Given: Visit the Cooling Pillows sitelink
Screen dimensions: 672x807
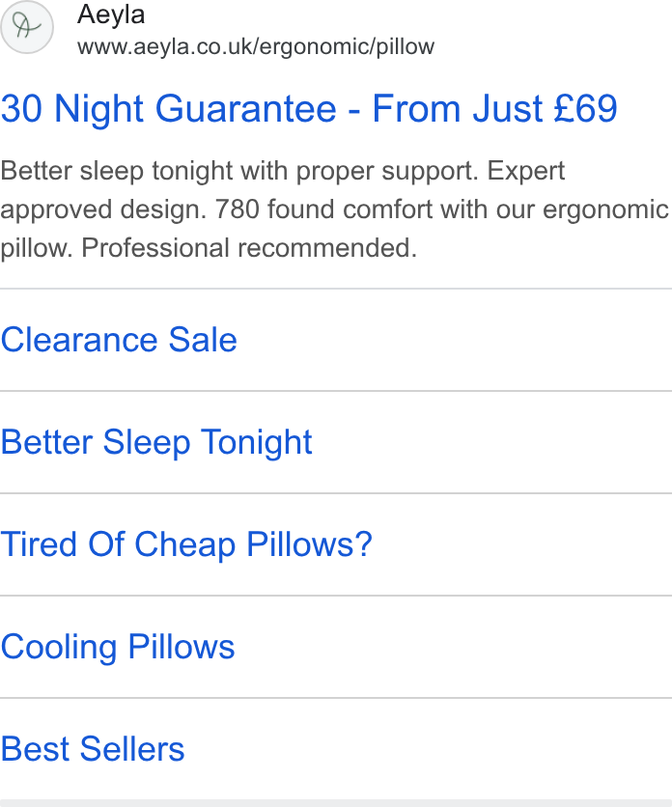Looking at the screenshot, I should [118, 647].
